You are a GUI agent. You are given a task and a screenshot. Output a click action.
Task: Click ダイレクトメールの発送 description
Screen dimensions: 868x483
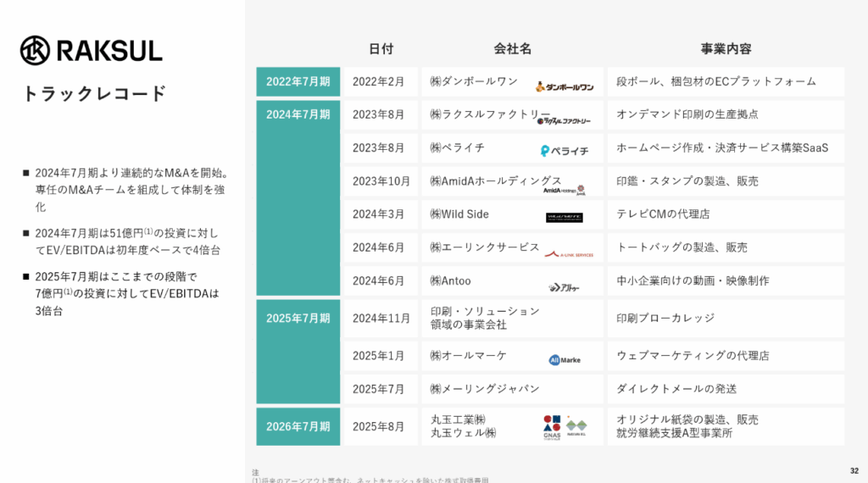(676, 388)
